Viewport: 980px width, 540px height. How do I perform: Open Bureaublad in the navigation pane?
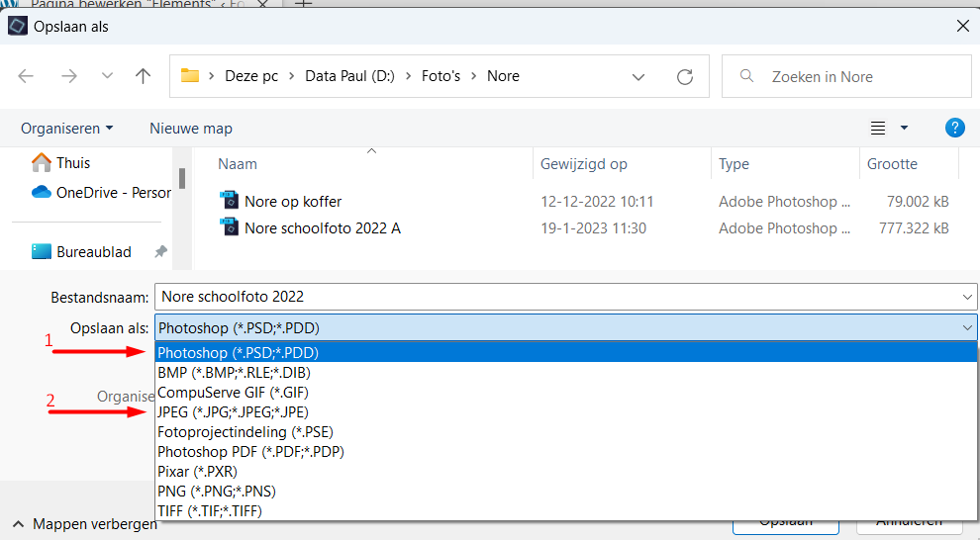[x=93, y=251]
